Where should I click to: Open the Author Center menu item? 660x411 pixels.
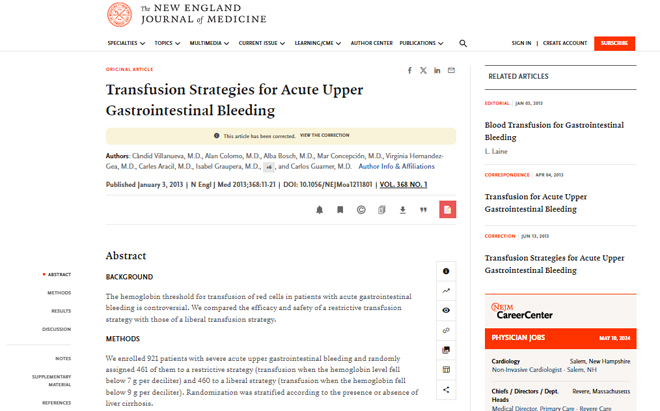point(372,43)
